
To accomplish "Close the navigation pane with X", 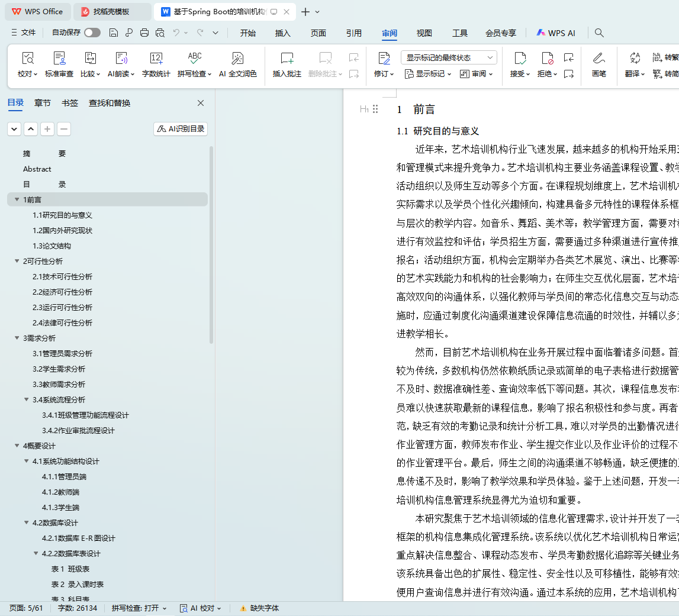I will coord(201,103).
